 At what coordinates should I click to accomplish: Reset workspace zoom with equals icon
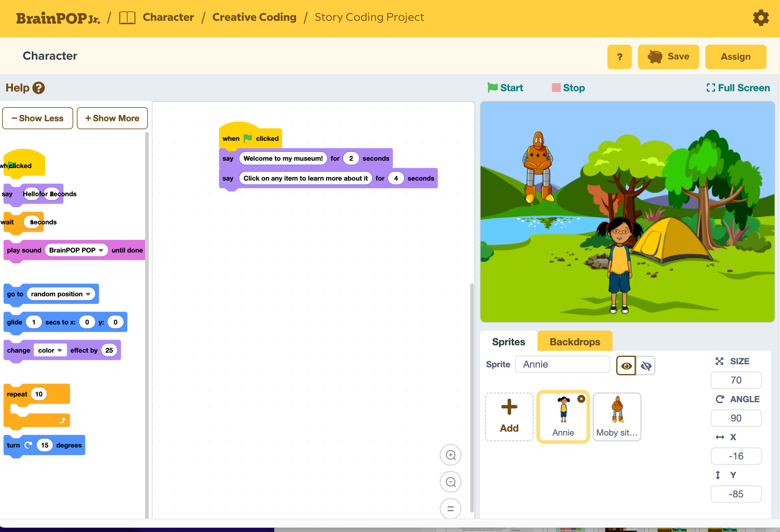(450, 508)
